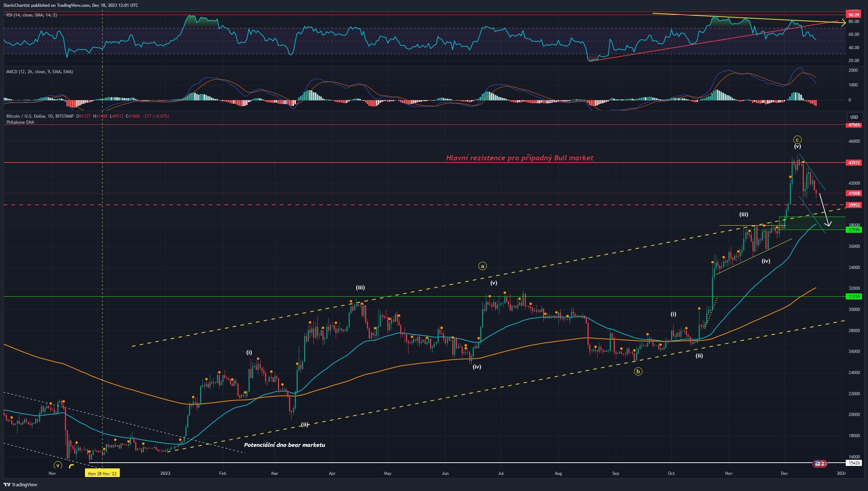Image resolution: width=868 pixels, height=491 pixels.
Task: Click the (iii) wave label above April
Action: point(360,288)
